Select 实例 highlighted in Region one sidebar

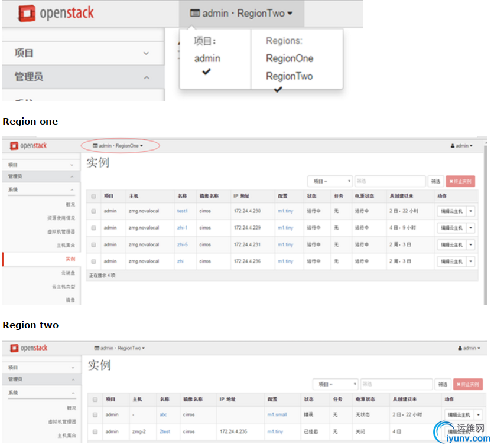pos(70,259)
